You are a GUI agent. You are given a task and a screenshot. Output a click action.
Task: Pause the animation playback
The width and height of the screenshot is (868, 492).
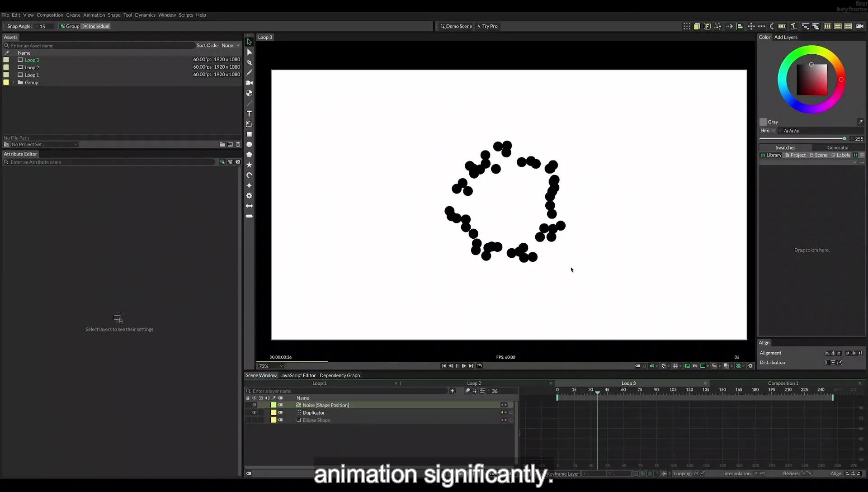pyautogui.click(x=457, y=366)
